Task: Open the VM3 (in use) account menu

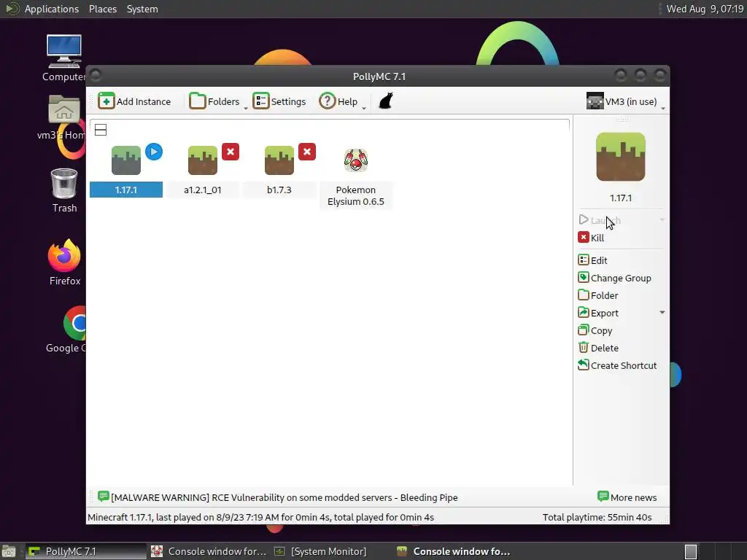Action: [x=625, y=101]
